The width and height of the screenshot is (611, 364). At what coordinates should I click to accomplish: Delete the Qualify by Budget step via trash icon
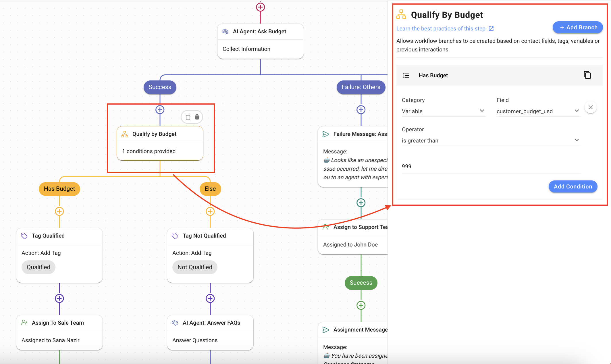click(197, 117)
